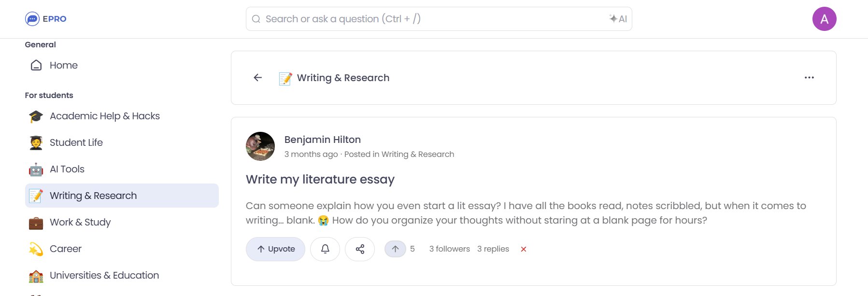Open the Academic Help graduation cap icon
The width and height of the screenshot is (868, 296).
pos(35,116)
